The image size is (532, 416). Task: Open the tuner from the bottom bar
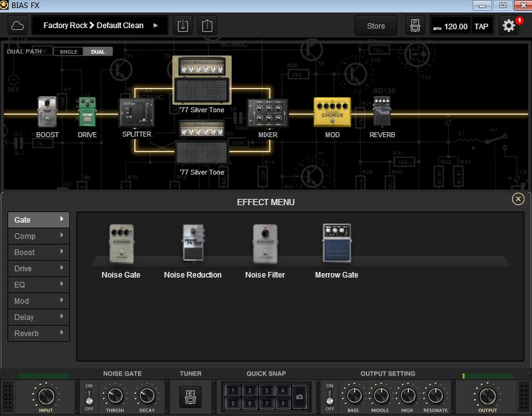point(190,397)
